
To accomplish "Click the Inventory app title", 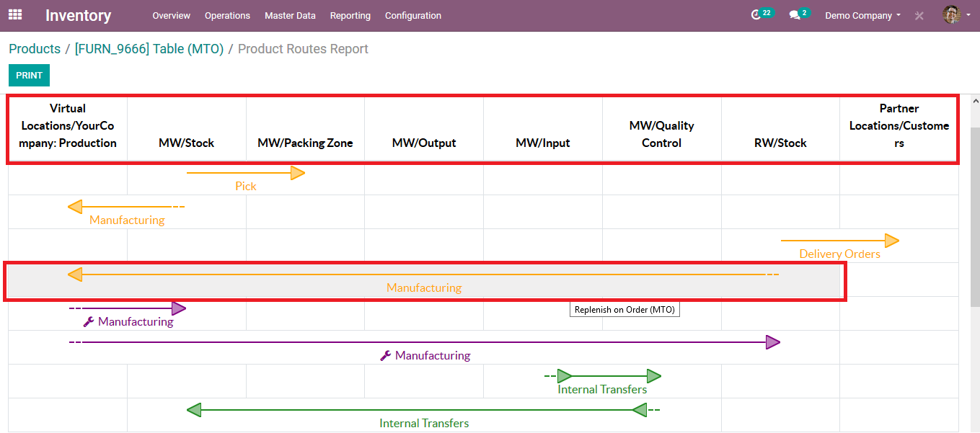I will click(x=78, y=15).
